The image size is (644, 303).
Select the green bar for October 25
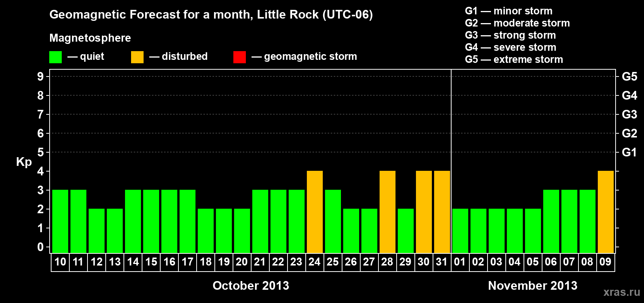pyautogui.click(x=333, y=221)
